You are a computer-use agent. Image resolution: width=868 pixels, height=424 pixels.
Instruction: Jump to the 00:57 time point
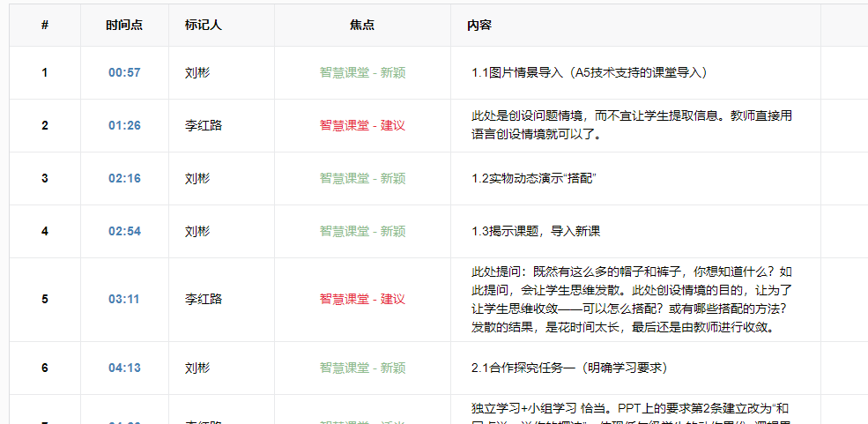pos(124,73)
